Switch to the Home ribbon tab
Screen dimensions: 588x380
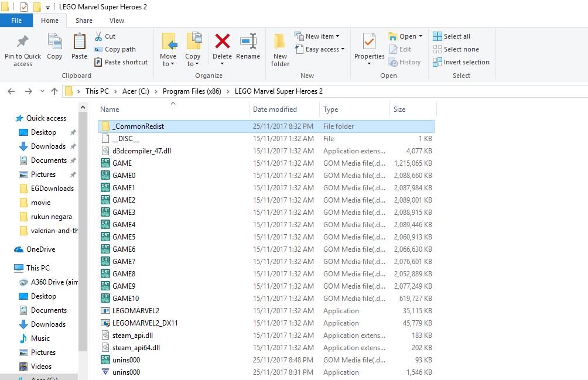[x=50, y=20]
